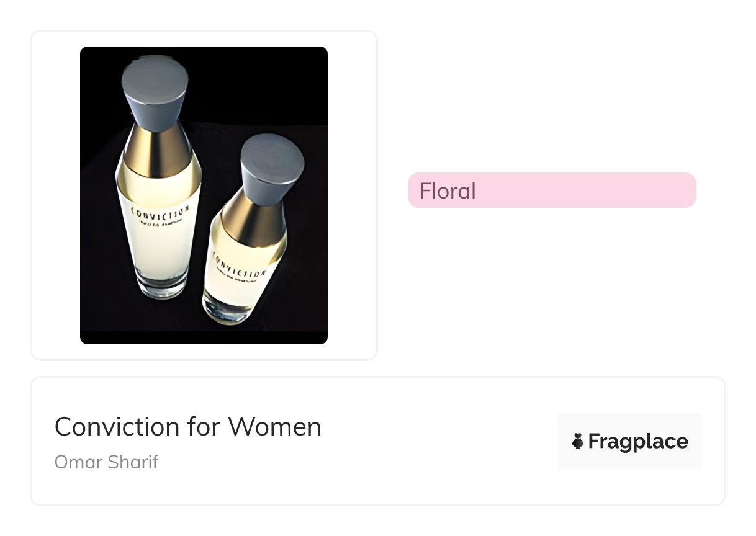Viewport: 756px width, 536px height.
Task: Click the letter F in Floral tag
Action: tap(426, 190)
